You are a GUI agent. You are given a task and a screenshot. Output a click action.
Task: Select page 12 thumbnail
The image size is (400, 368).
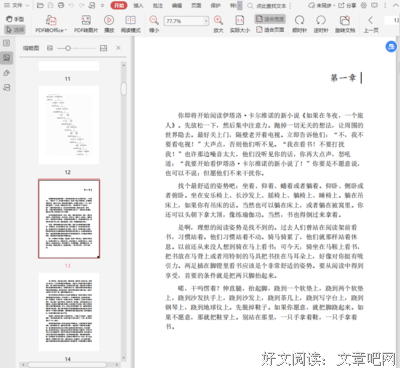(x=69, y=125)
